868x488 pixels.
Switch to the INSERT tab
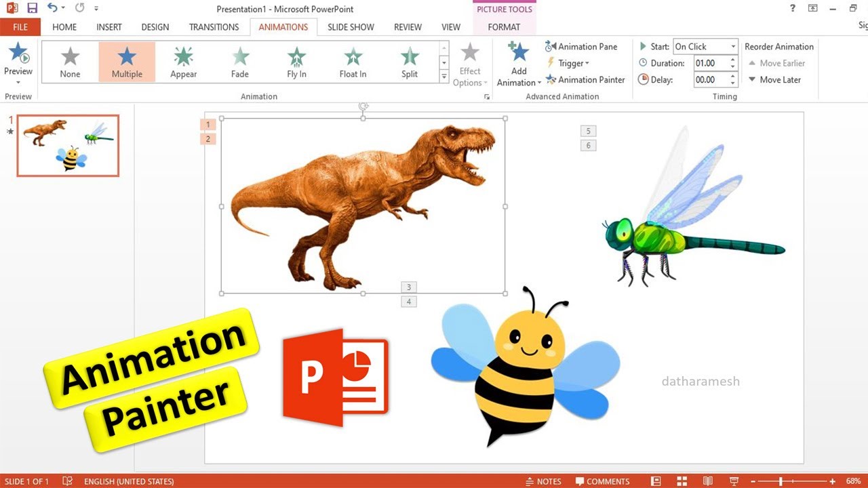(109, 27)
